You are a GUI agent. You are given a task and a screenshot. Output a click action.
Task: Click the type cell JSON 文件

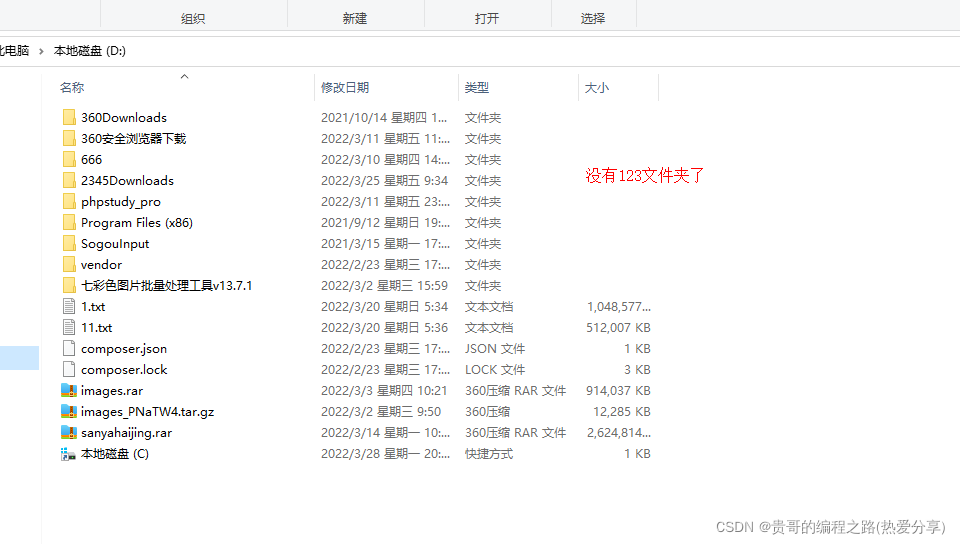495,348
